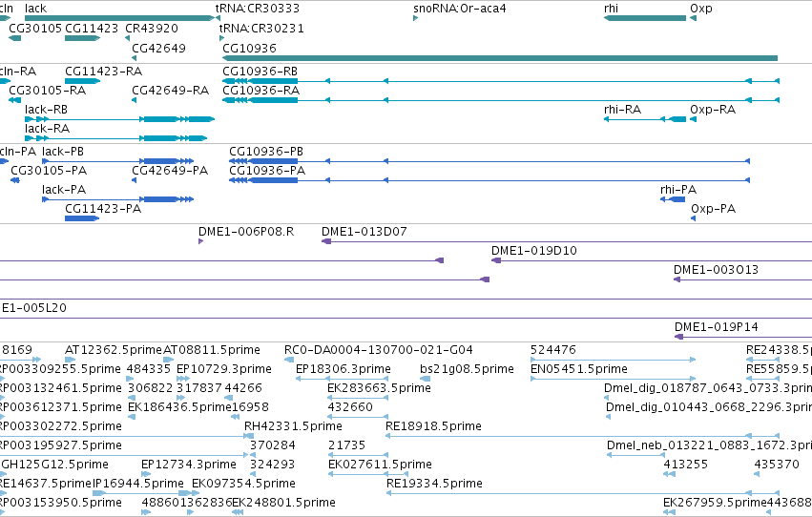Click the Oxp-RA transcript label
Viewport: 812px width, 517px height.
[713, 109]
